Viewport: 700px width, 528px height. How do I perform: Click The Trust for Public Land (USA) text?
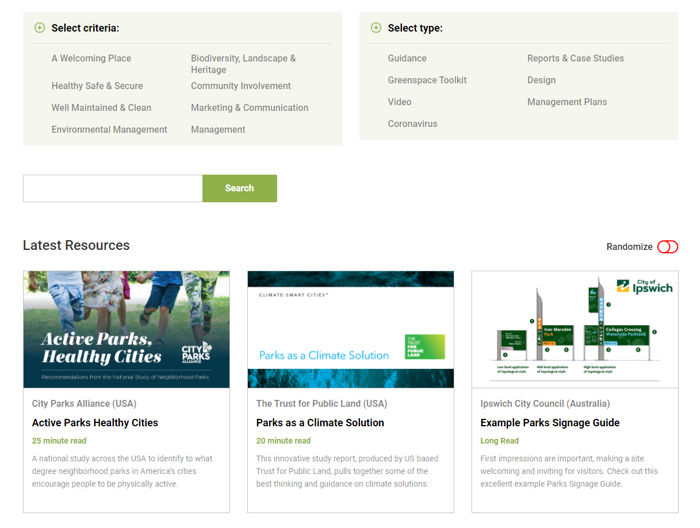pyautogui.click(x=321, y=403)
